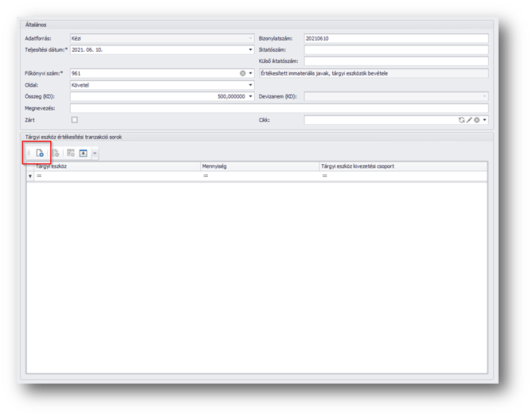Open the Teljesítési dátum date dropdown
The width and height of the screenshot is (532, 417).
pos(250,49)
